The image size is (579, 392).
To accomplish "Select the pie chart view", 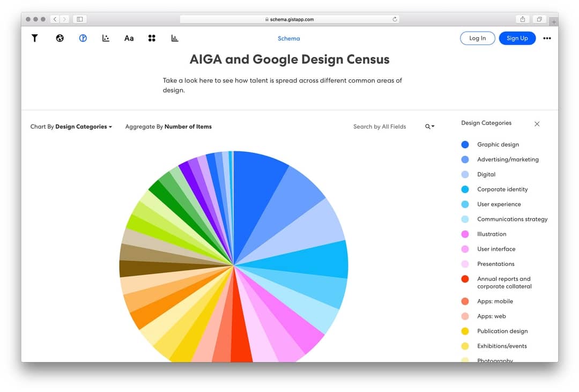I will point(83,38).
